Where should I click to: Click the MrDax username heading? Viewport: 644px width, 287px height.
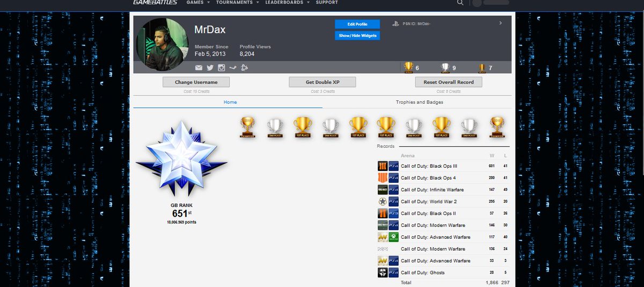click(x=210, y=30)
